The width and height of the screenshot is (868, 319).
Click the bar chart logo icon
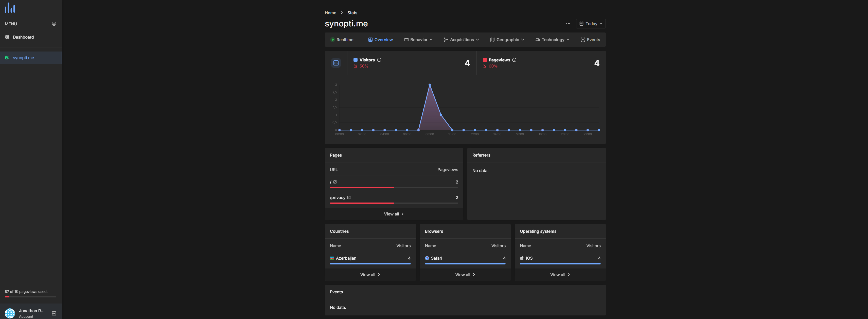(x=10, y=8)
